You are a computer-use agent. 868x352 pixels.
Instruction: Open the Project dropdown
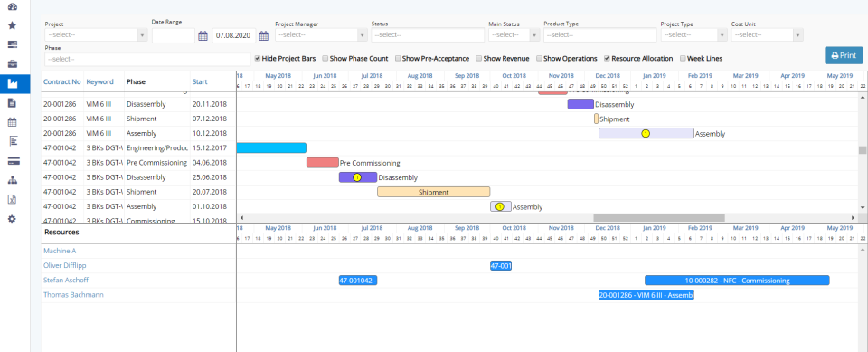pos(96,35)
